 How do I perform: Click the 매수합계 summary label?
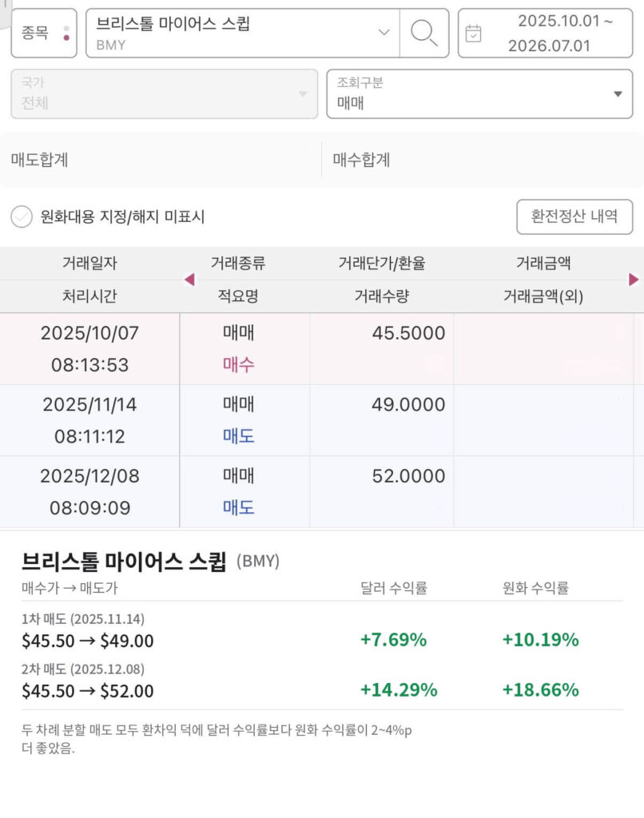point(362,160)
